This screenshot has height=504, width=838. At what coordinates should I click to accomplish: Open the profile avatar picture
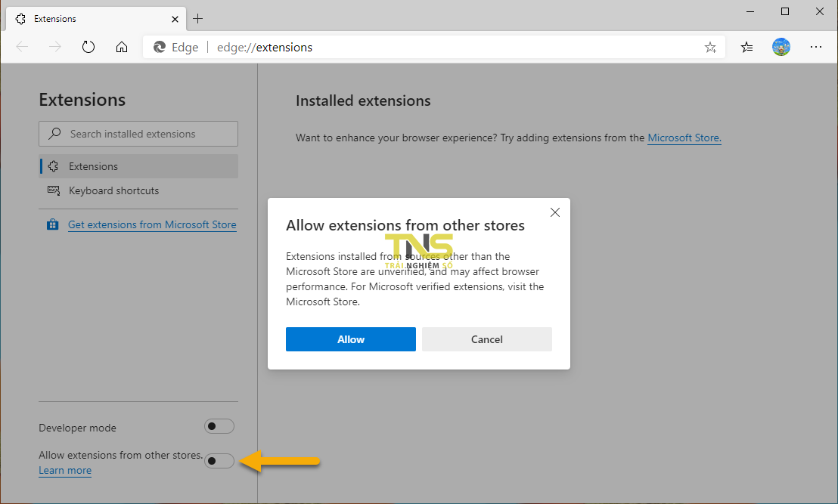(x=781, y=46)
